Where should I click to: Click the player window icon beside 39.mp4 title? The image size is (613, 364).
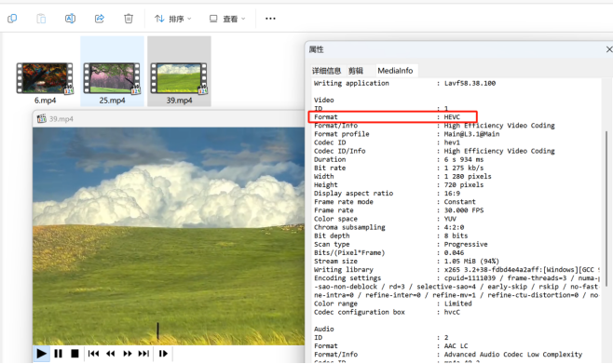coord(41,119)
